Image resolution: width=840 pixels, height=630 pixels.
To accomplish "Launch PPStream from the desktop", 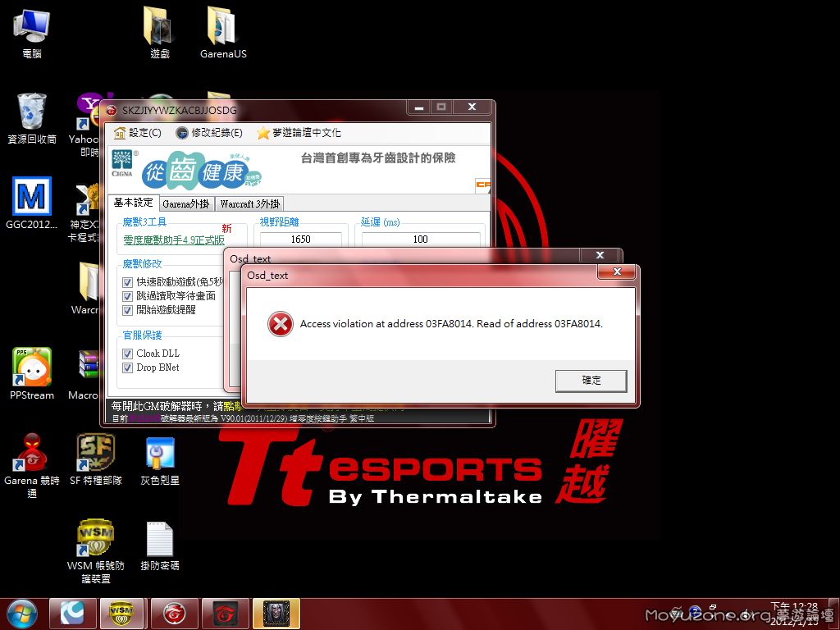I will pyautogui.click(x=32, y=374).
